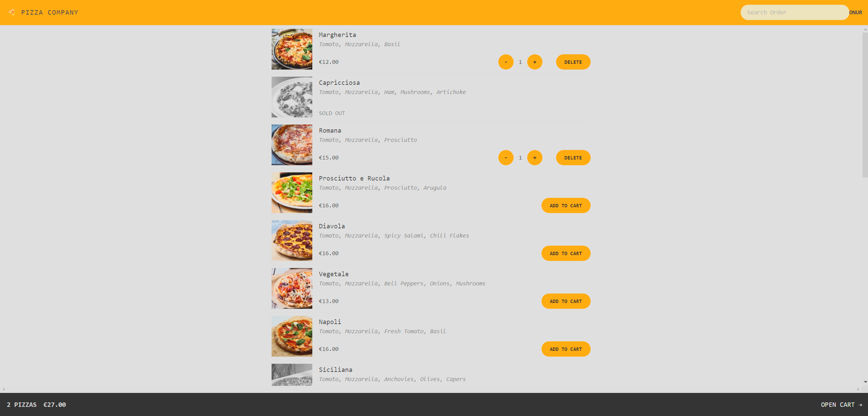Increase Margherita quantity with plus button
The height and width of the screenshot is (416, 868).
[x=535, y=62]
